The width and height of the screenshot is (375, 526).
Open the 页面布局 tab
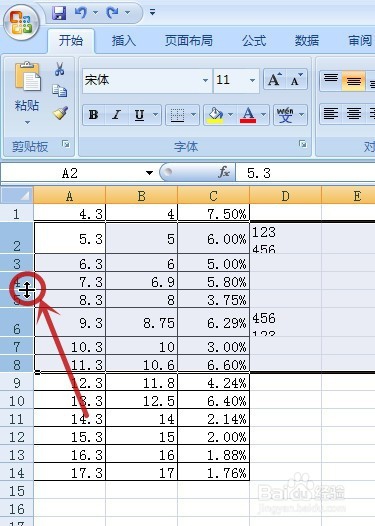pos(189,41)
